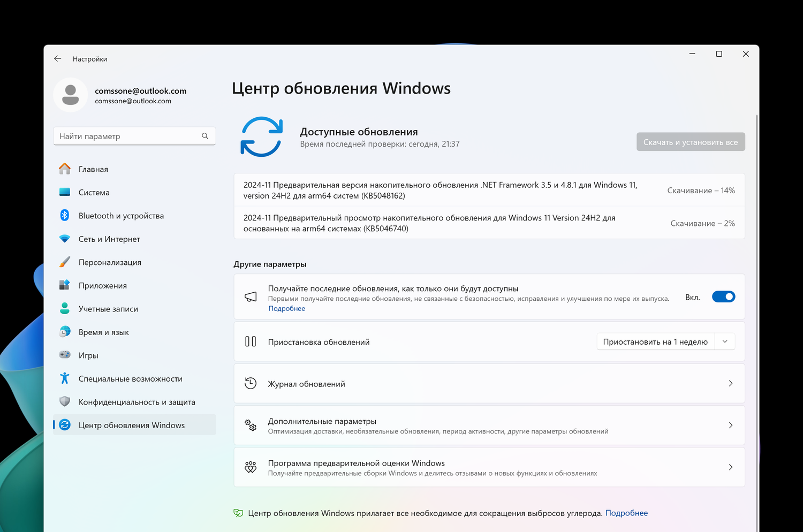Click the gears icon beside Дополнительные параметры

251,425
